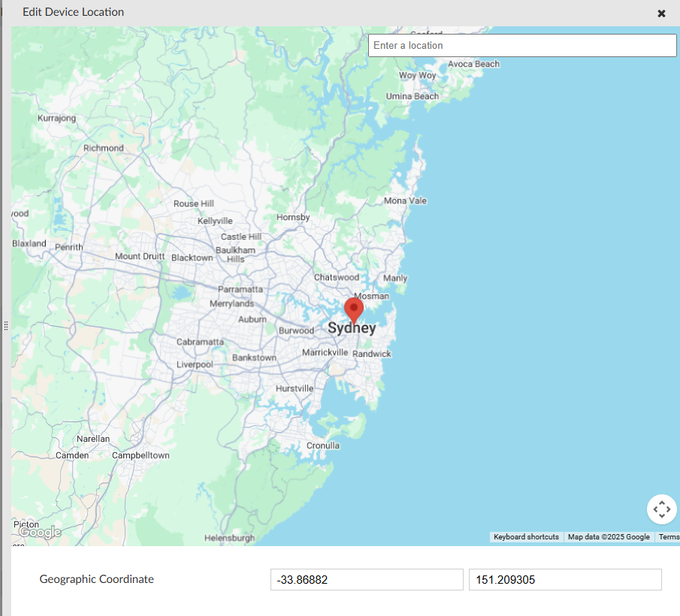The height and width of the screenshot is (616, 680).
Task: Click the Manly label on the map
Action: point(395,278)
